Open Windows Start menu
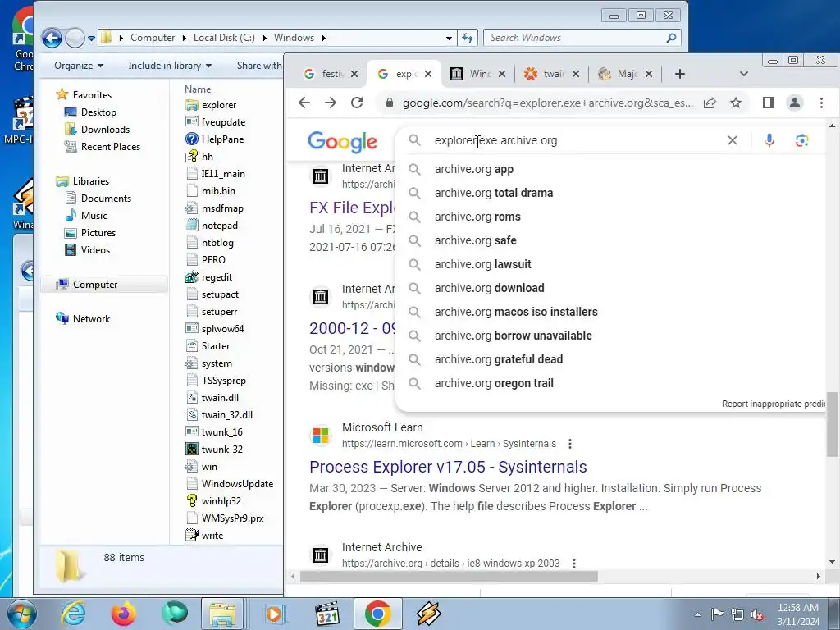This screenshot has height=630, width=840. [x=22, y=614]
